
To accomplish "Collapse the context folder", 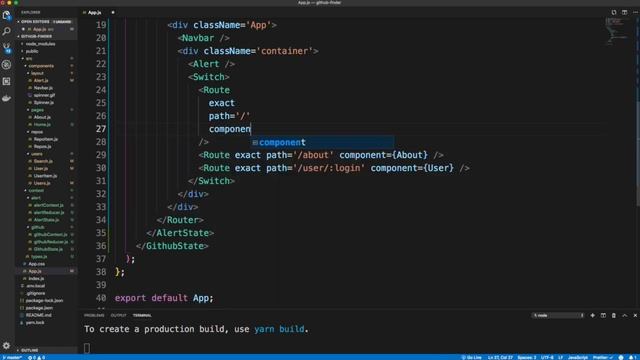I will click(x=36, y=190).
